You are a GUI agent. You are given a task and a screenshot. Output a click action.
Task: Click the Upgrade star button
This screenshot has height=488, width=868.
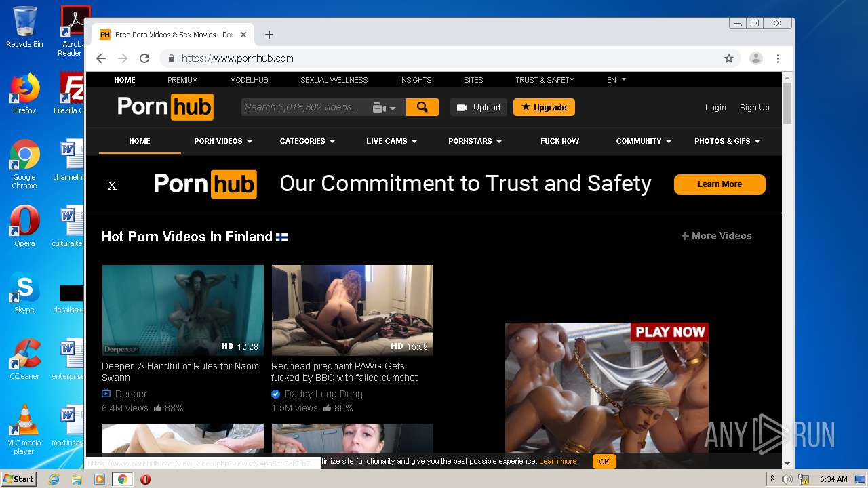544,107
